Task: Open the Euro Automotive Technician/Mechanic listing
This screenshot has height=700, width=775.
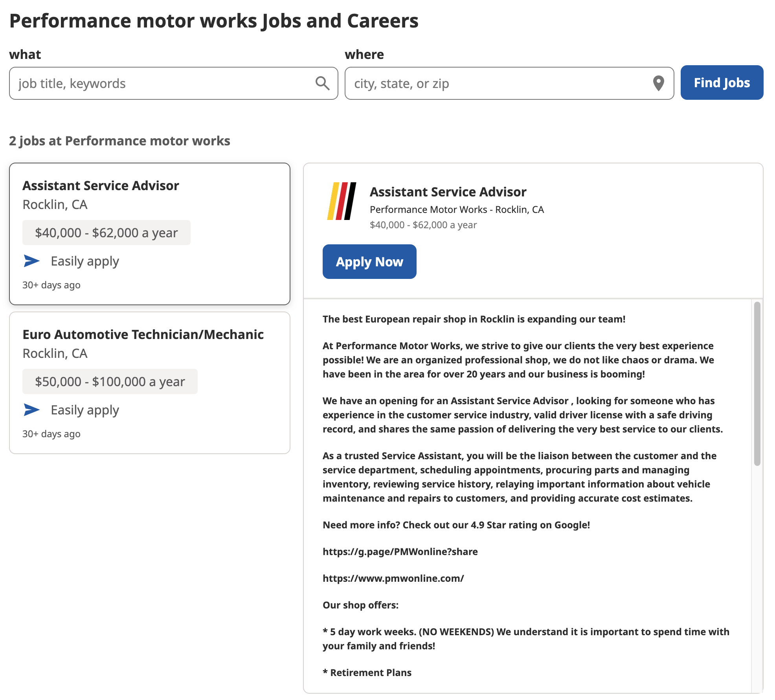Action: coord(150,383)
